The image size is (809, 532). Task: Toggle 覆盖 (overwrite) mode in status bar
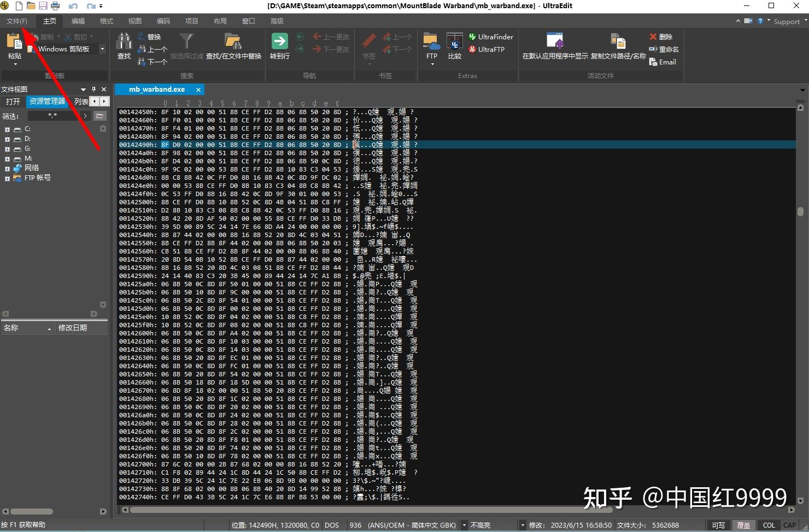pos(743,525)
